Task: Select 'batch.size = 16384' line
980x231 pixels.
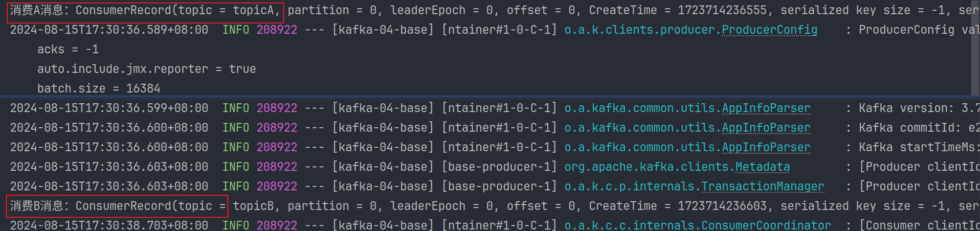Action: [99, 89]
